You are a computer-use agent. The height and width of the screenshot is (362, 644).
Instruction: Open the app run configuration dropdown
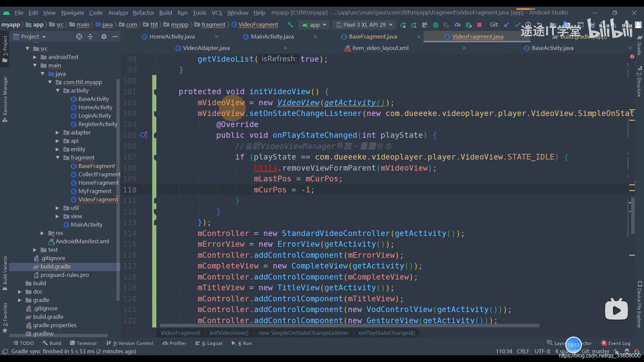coord(314,25)
